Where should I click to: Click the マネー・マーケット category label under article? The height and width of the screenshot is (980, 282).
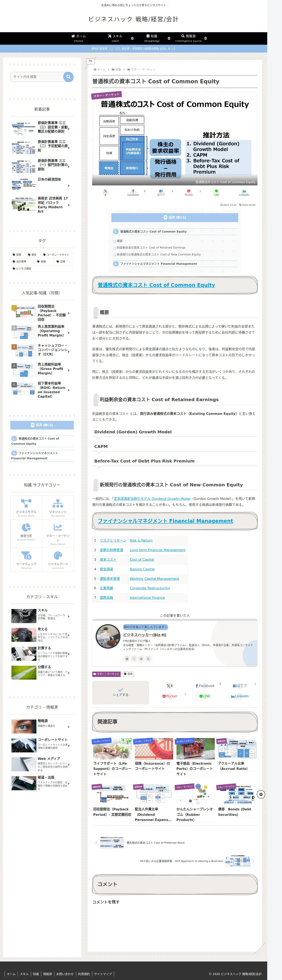tap(106, 674)
